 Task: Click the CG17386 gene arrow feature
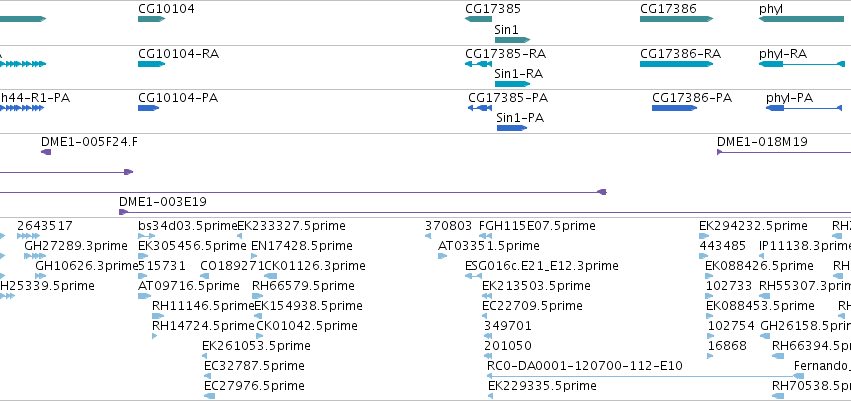[x=676, y=19]
